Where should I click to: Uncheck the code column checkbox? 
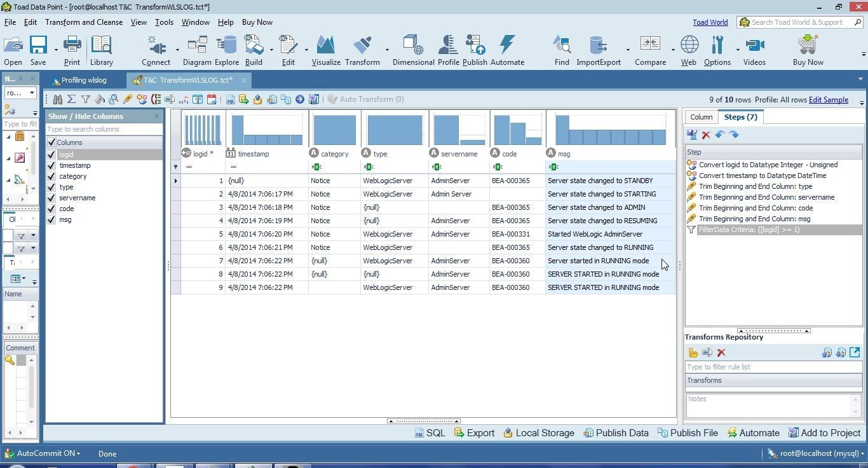click(x=51, y=209)
